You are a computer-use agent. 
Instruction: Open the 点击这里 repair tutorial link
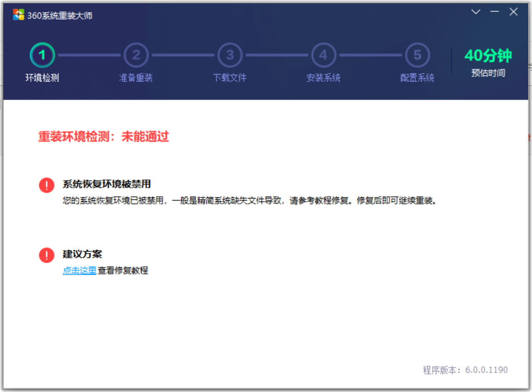tap(79, 271)
